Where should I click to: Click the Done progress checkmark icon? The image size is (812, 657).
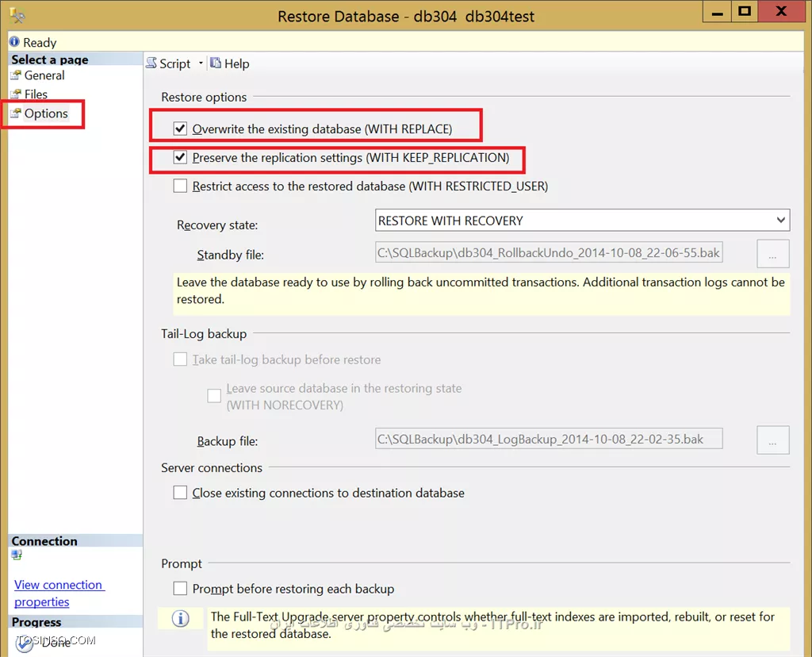pyautogui.click(x=24, y=644)
